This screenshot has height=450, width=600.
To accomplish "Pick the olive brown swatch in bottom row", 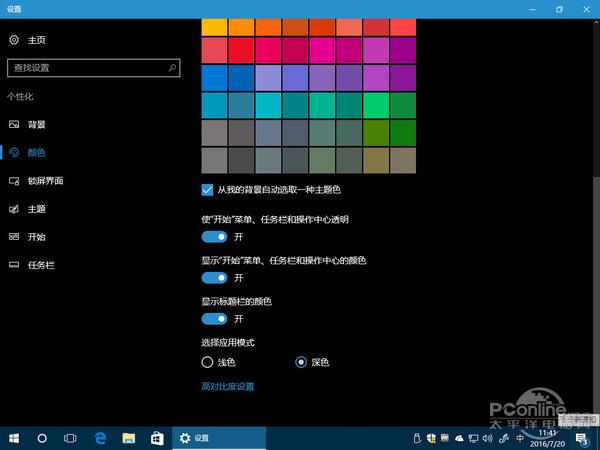I will [x=376, y=160].
